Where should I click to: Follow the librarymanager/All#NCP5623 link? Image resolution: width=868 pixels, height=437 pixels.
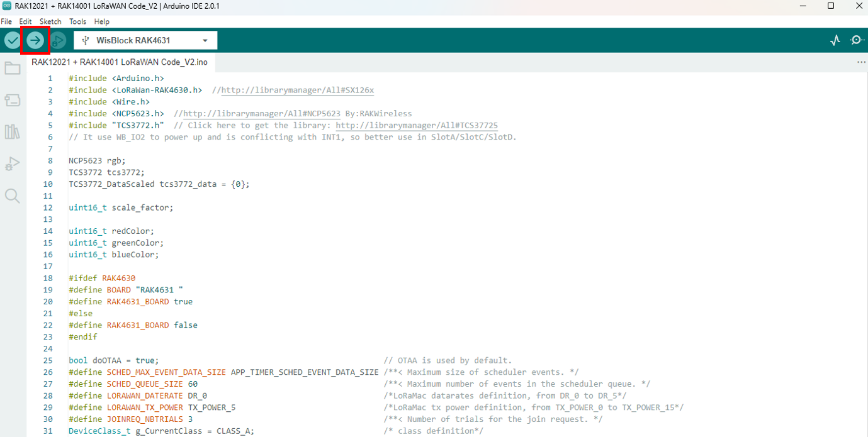262,114
